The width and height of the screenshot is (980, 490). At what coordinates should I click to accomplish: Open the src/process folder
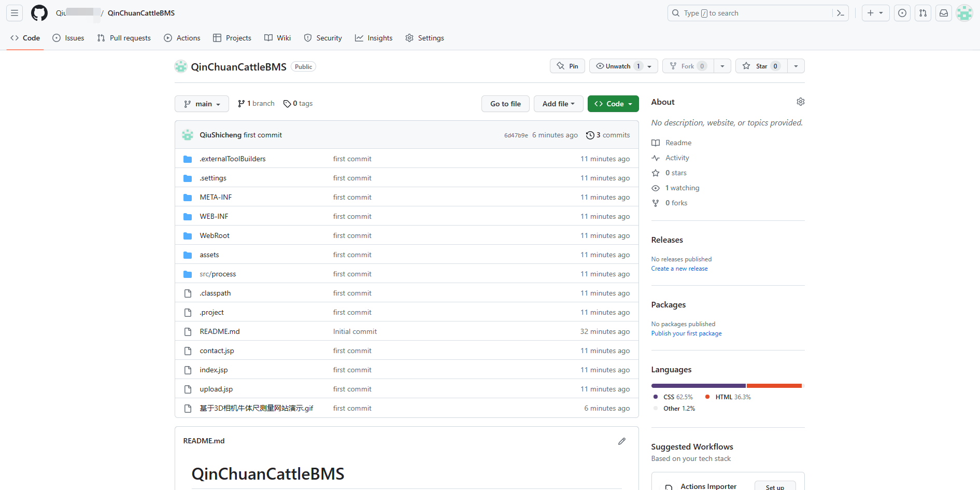click(x=218, y=274)
